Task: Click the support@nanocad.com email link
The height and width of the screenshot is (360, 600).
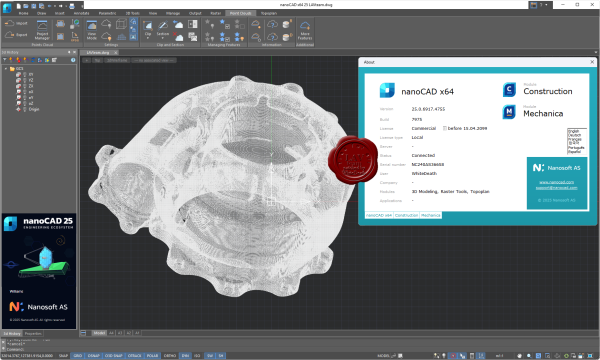Action: tap(556, 187)
